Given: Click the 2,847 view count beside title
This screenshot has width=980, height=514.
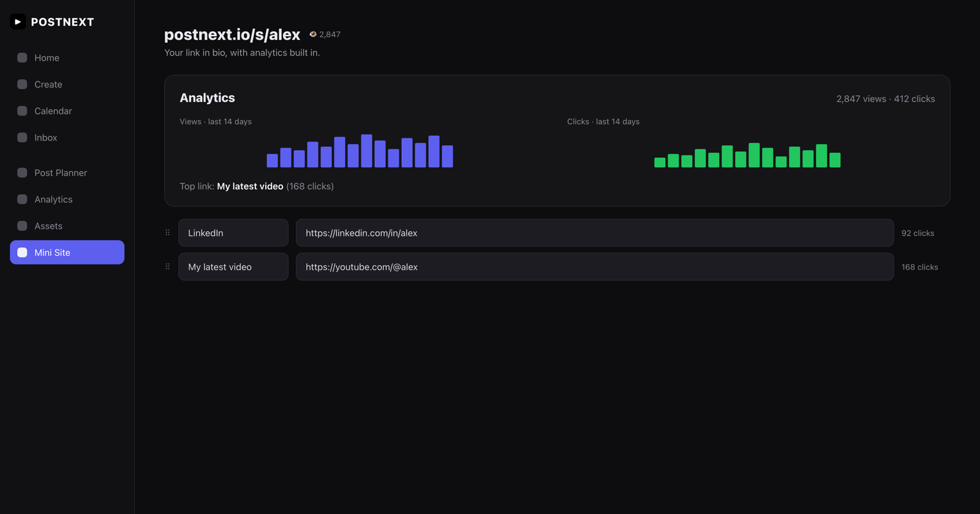Looking at the screenshot, I should [x=330, y=34].
